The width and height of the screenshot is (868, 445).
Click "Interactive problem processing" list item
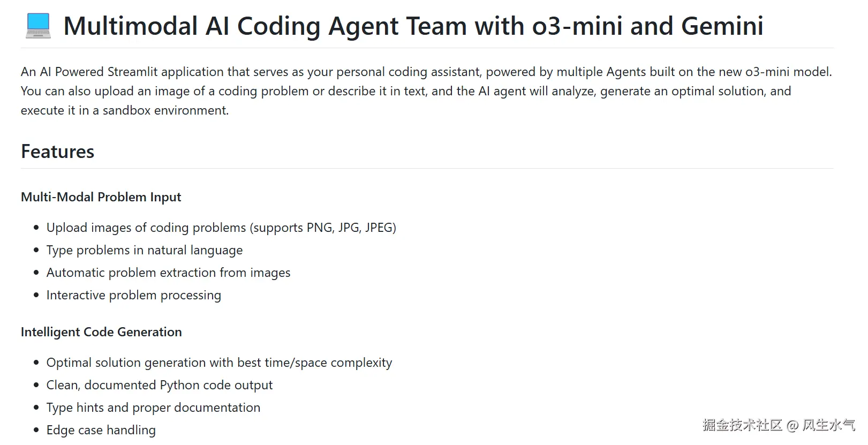(134, 295)
